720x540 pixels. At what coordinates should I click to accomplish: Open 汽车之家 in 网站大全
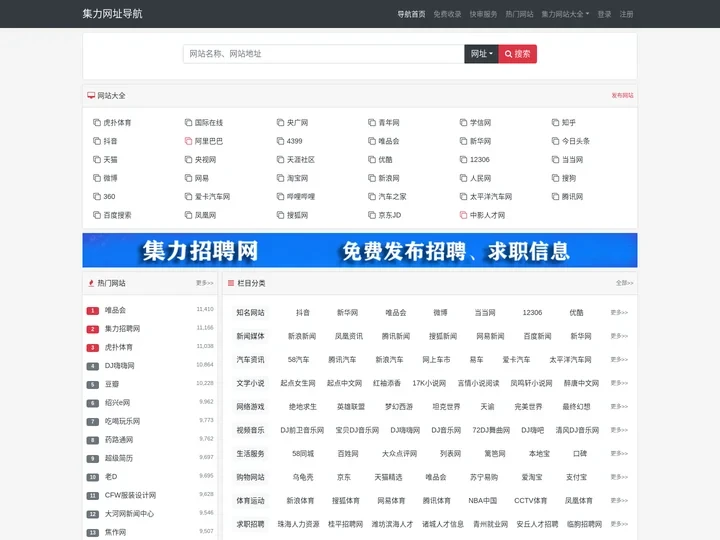pyautogui.click(x=392, y=197)
